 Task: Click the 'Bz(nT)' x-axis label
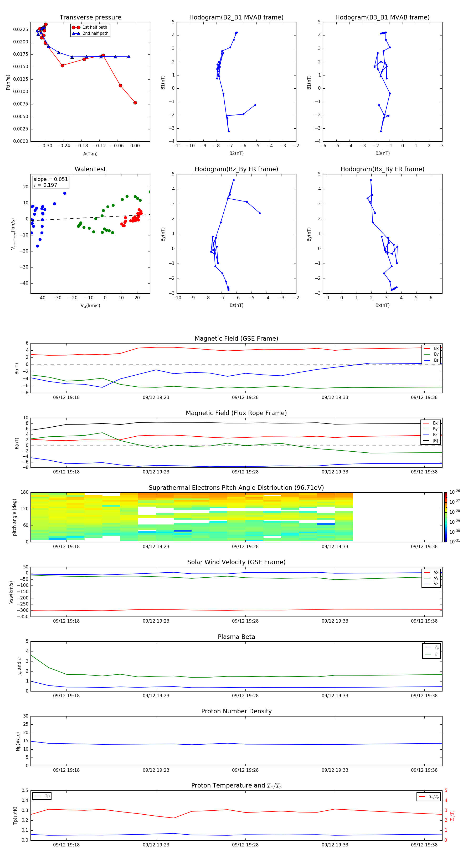click(236, 305)
